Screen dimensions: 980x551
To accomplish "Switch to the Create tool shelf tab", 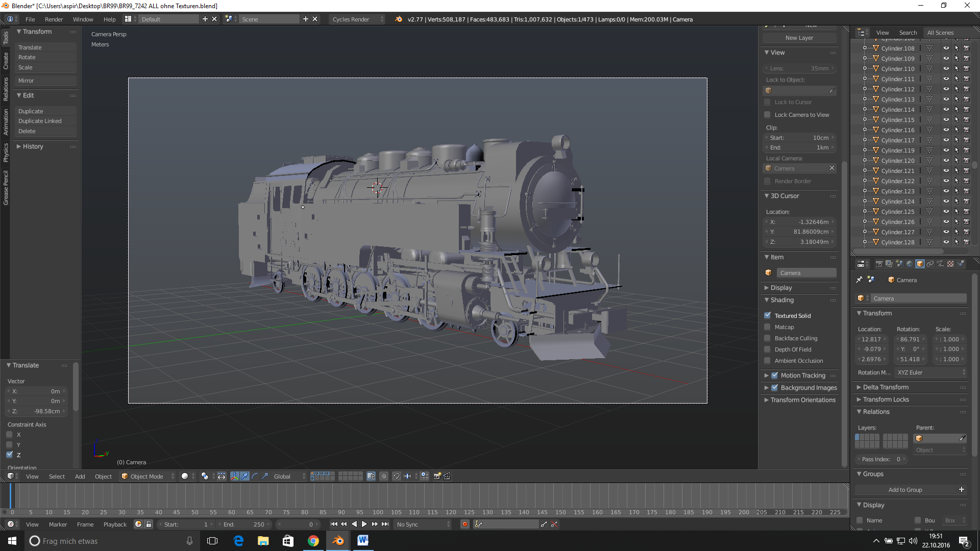I will 6,61.
